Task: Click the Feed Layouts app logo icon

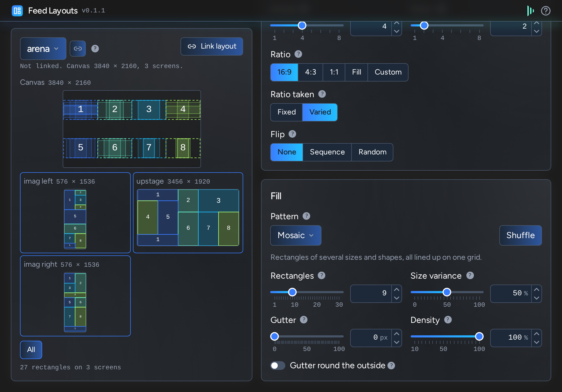Action: [x=17, y=11]
